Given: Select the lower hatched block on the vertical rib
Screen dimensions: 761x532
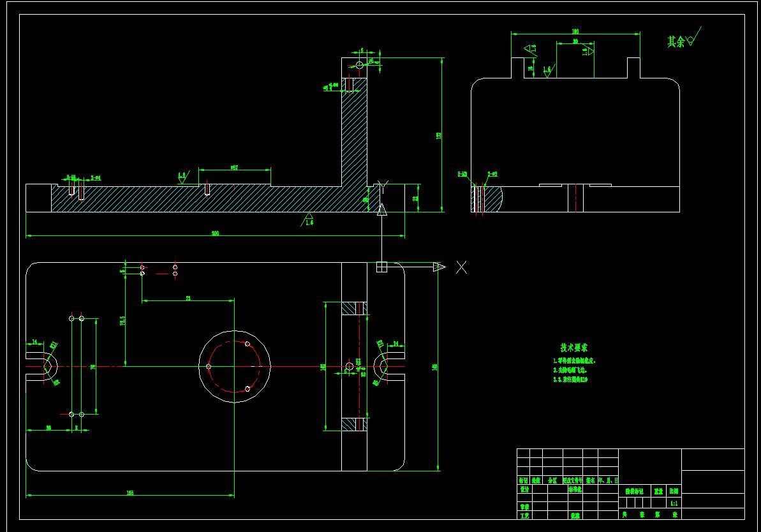Looking at the screenshot, I should [x=354, y=424].
